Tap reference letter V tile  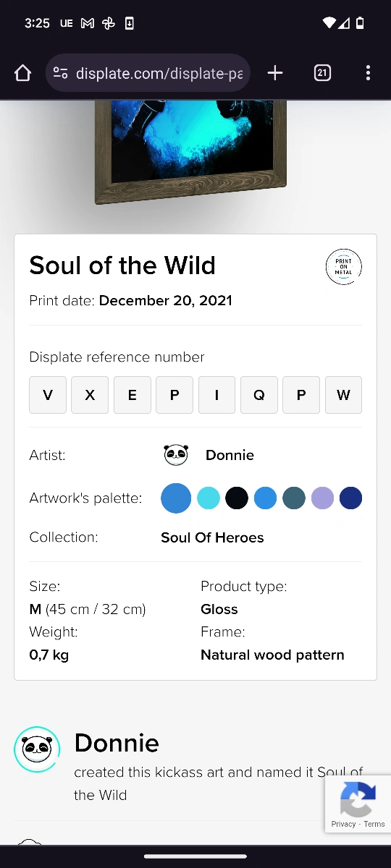pos(48,395)
